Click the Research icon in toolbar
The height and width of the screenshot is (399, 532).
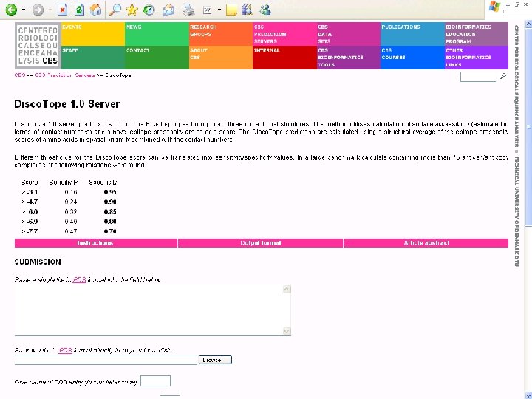248,10
